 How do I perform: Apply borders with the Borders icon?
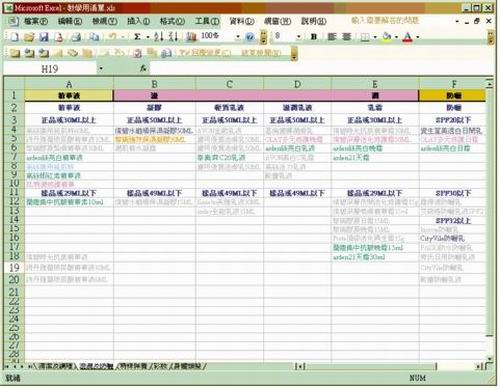[x=365, y=36]
